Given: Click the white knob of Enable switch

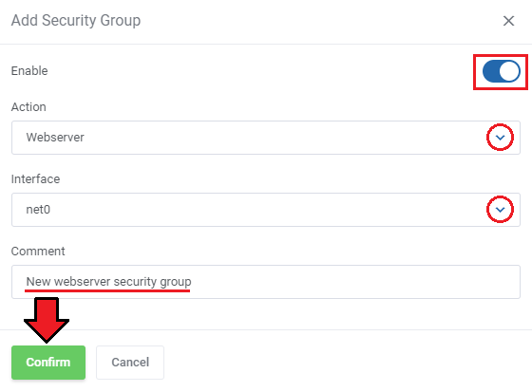Looking at the screenshot, I should (x=509, y=71).
